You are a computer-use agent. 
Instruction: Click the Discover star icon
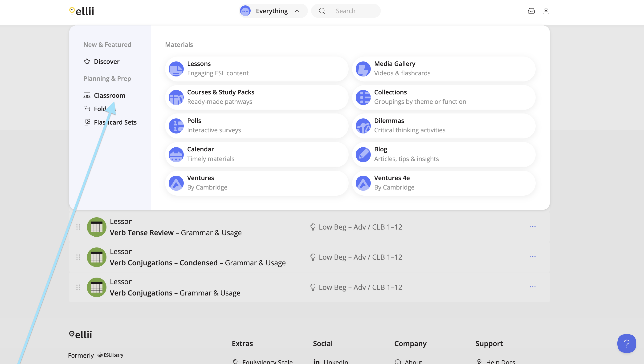pyautogui.click(x=87, y=61)
